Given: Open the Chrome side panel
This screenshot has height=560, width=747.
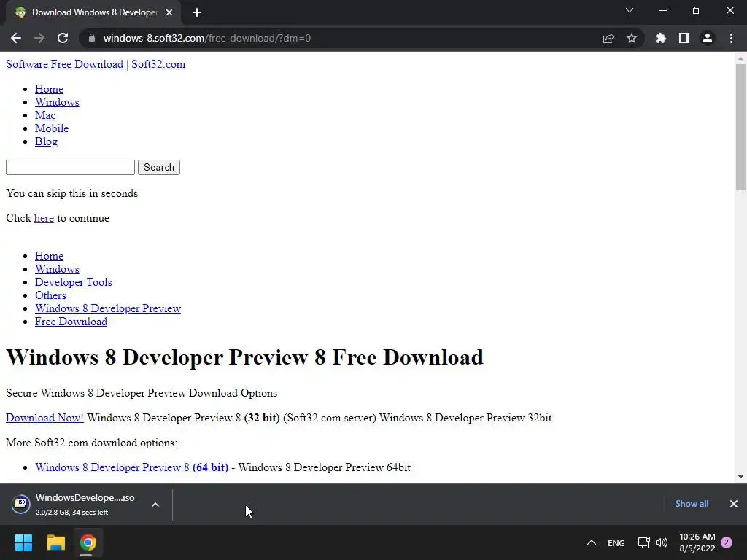Looking at the screenshot, I should [684, 38].
